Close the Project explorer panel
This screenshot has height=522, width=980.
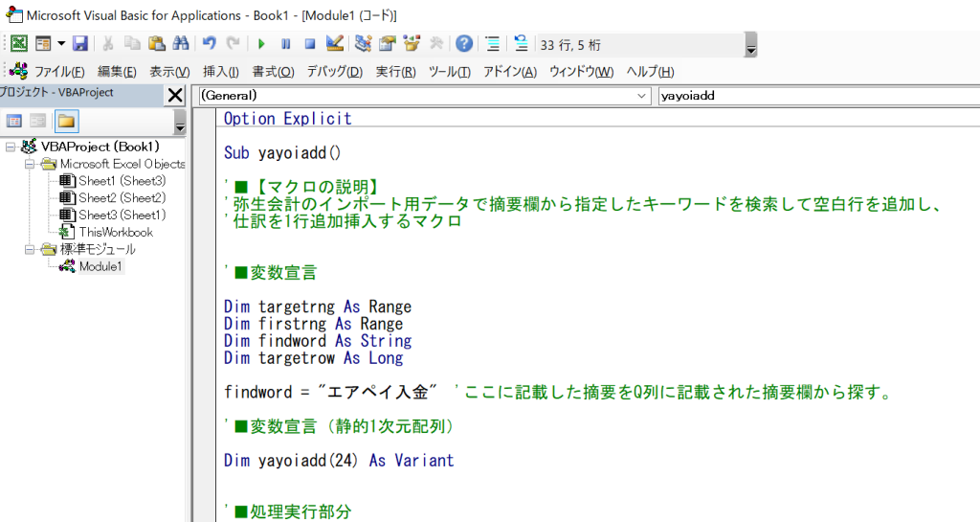(x=175, y=95)
